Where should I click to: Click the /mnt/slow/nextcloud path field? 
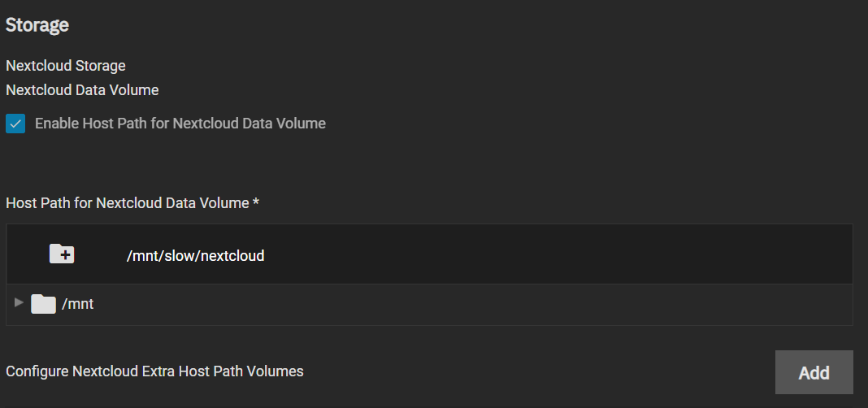195,255
